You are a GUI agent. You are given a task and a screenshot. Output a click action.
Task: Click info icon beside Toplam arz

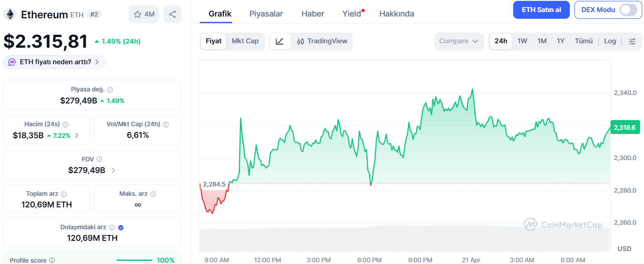64,194
